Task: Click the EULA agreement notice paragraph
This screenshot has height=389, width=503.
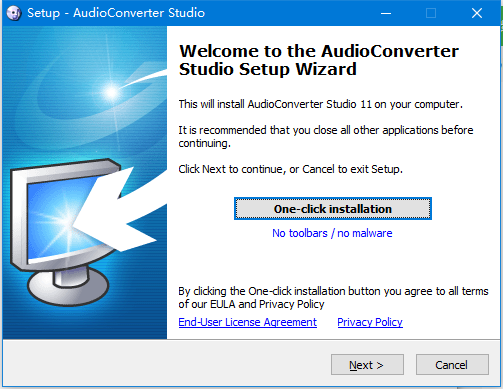Action: (333, 297)
